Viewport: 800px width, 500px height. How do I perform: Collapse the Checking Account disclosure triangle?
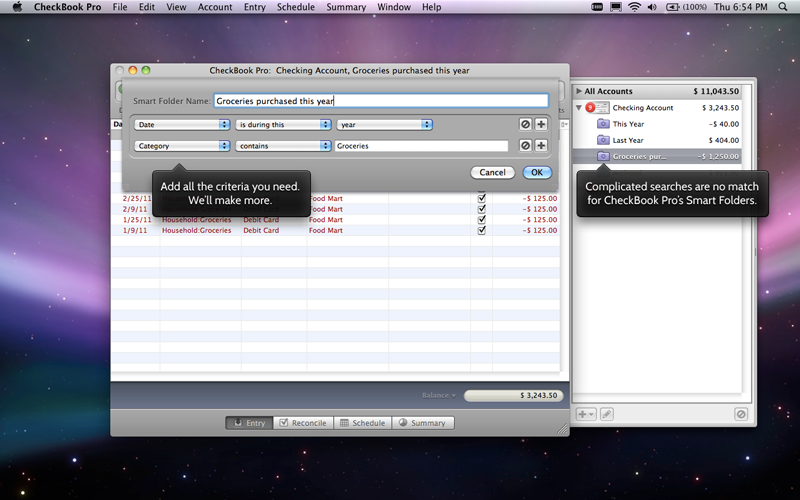point(579,108)
